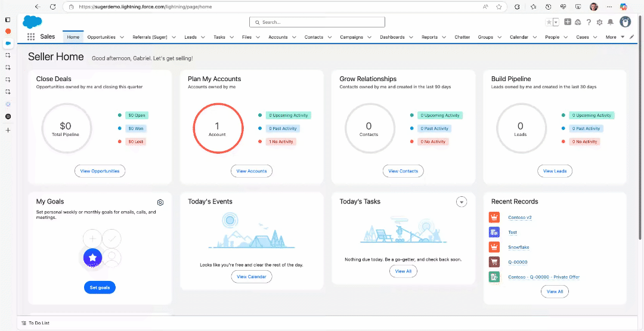This screenshot has height=331, width=644.
Task: Open the favorites list dropdown arrow
Action: point(556,22)
